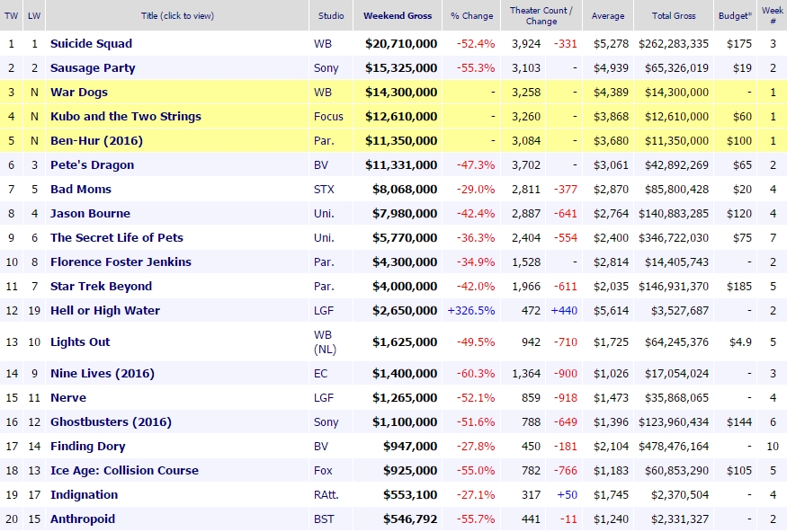
Task: Click the Florence Foster Jenkins title
Action: click(x=121, y=262)
